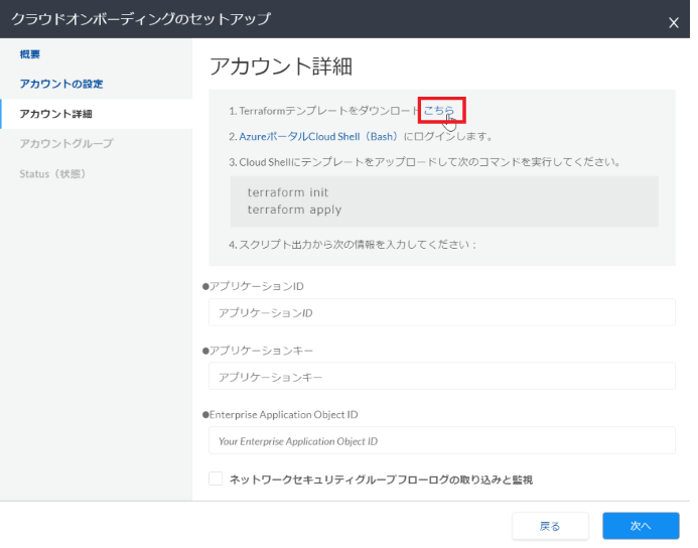The height and width of the screenshot is (548, 698).
Task: Focus Enterprise Application Object ID field
Action: click(x=442, y=441)
